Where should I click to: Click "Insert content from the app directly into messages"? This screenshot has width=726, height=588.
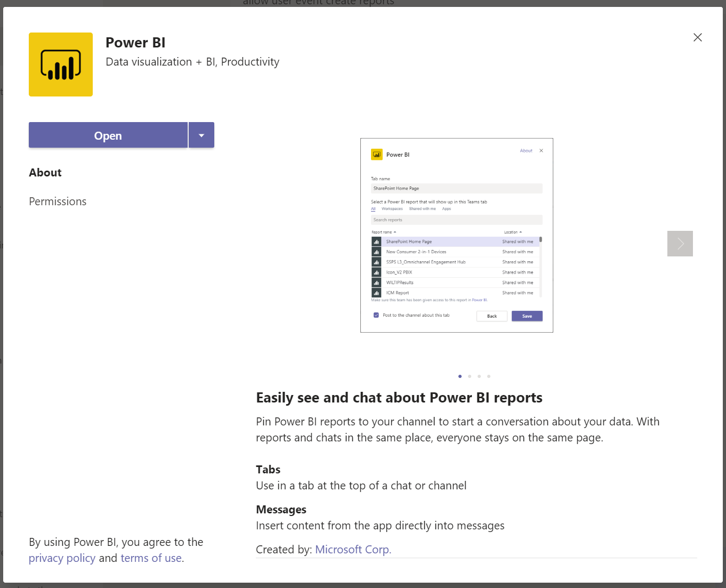coord(380,526)
